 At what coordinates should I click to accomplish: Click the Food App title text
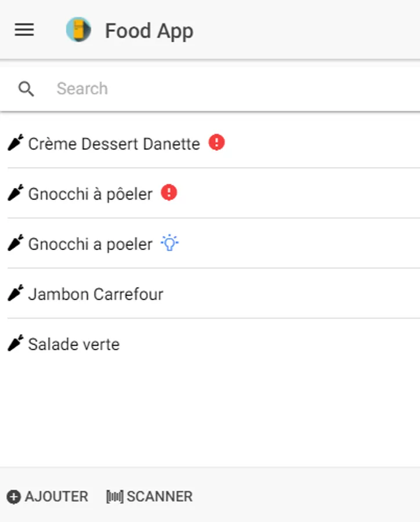point(149,31)
